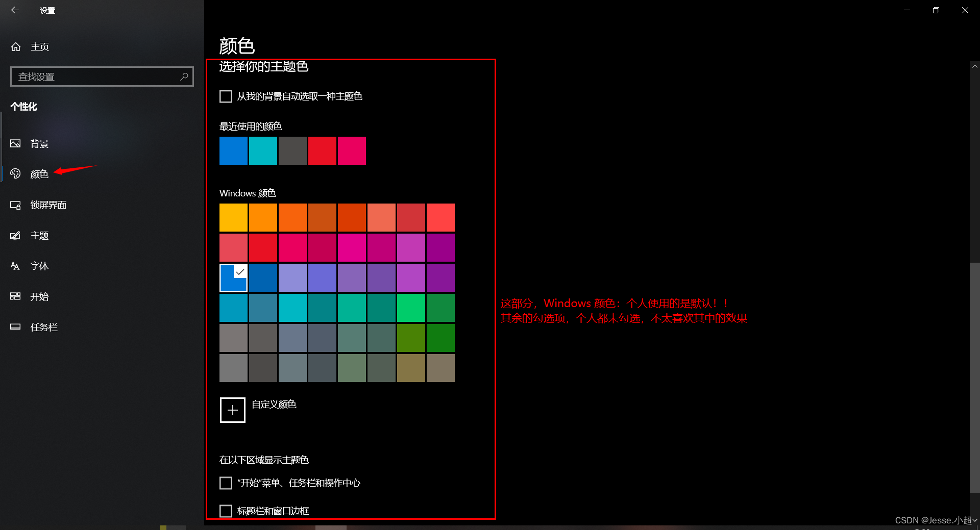
Task: Click the lock screen icon next to 锁屏界面
Action: [15, 205]
